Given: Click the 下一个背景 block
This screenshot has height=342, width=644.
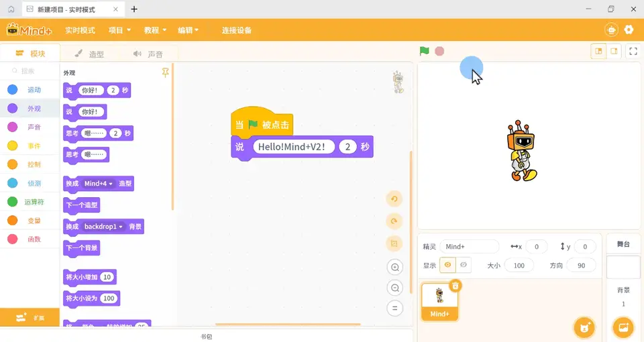Looking at the screenshot, I should point(81,247).
